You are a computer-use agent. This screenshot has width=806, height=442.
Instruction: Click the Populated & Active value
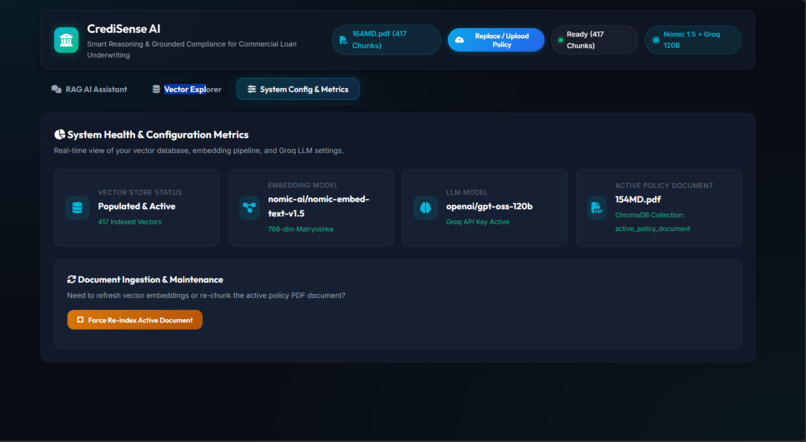tap(137, 206)
